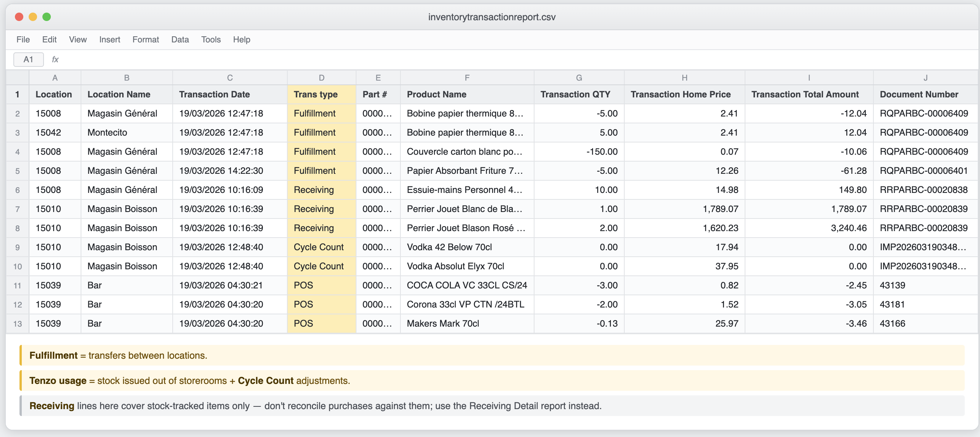980x437 pixels.
Task: Select document number '43181' cell
Action: [x=926, y=304]
